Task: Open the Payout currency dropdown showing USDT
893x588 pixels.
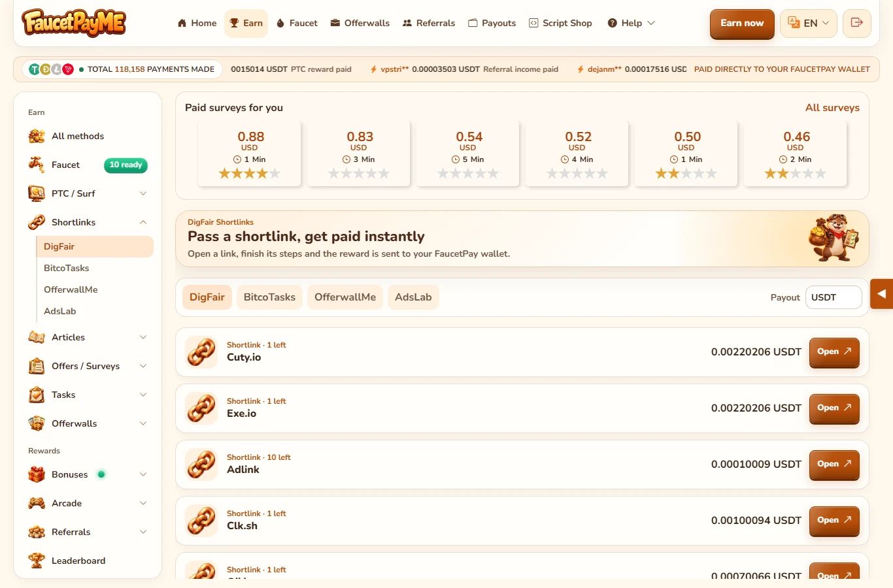Action: [834, 297]
